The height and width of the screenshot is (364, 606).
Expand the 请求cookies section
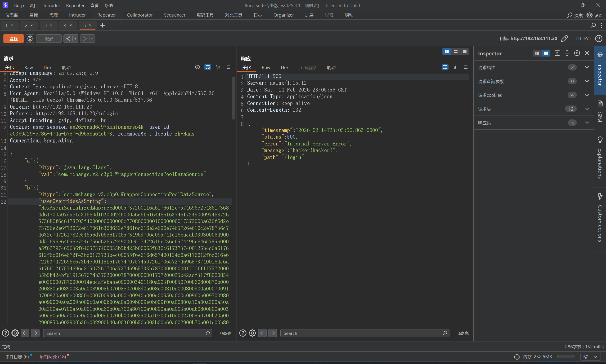click(x=587, y=95)
